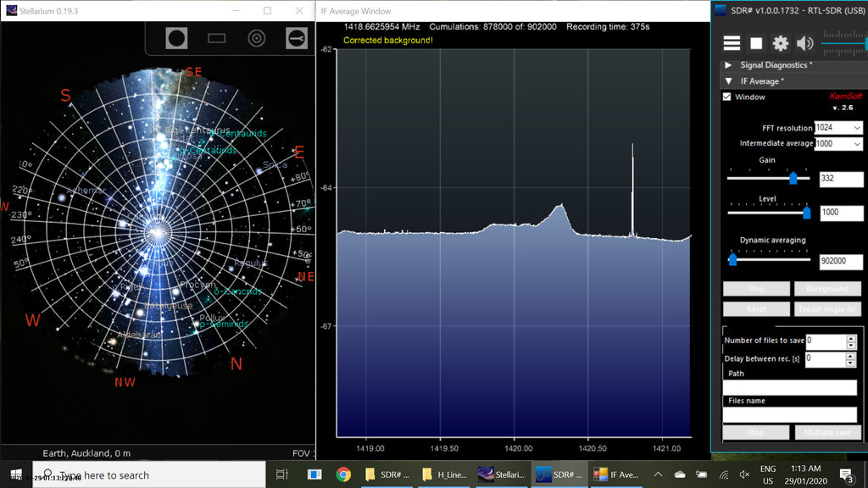This screenshot has height=488, width=868.
Task: Click the Gain slider handle
Action: point(793,178)
